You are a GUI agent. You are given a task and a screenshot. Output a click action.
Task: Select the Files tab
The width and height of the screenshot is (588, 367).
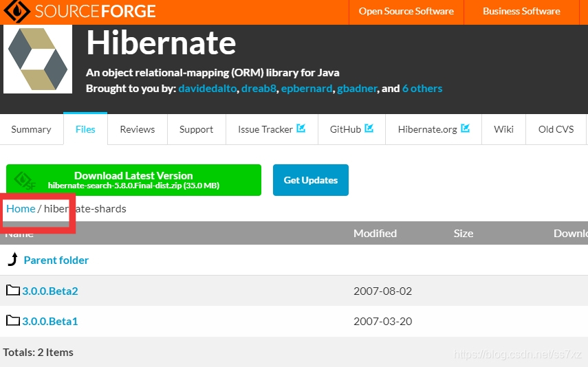point(85,129)
